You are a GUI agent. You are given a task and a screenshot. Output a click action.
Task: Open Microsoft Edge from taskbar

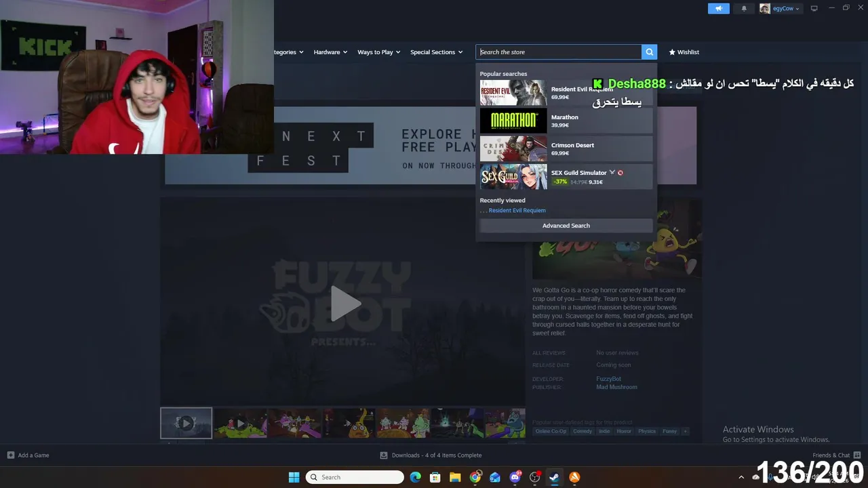coord(415,477)
